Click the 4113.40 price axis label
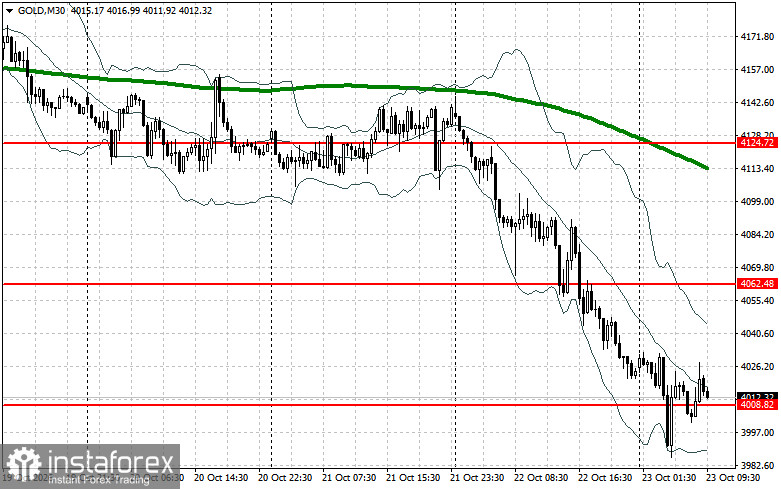 [757, 169]
